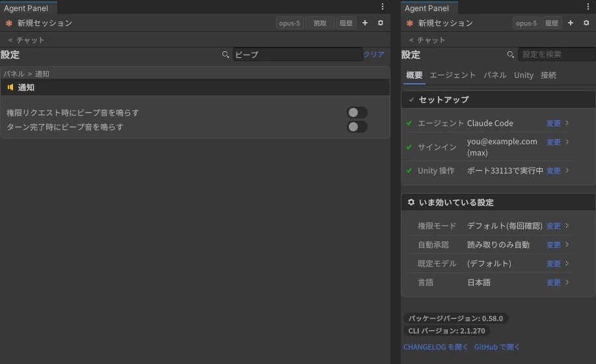The image size is (596, 364).
Task: Click 変更 link for サインイン account
Action: point(554,142)
